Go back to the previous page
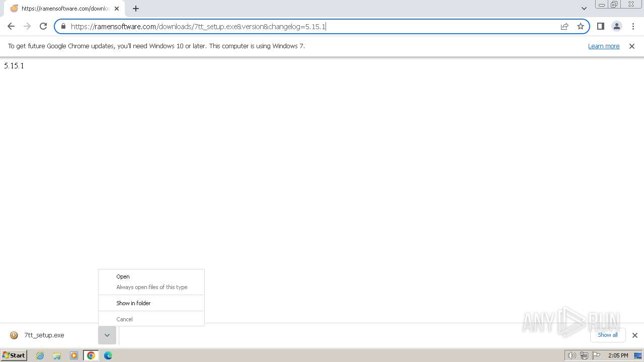The width and height of the screenshot is (644, 362). 11,26
